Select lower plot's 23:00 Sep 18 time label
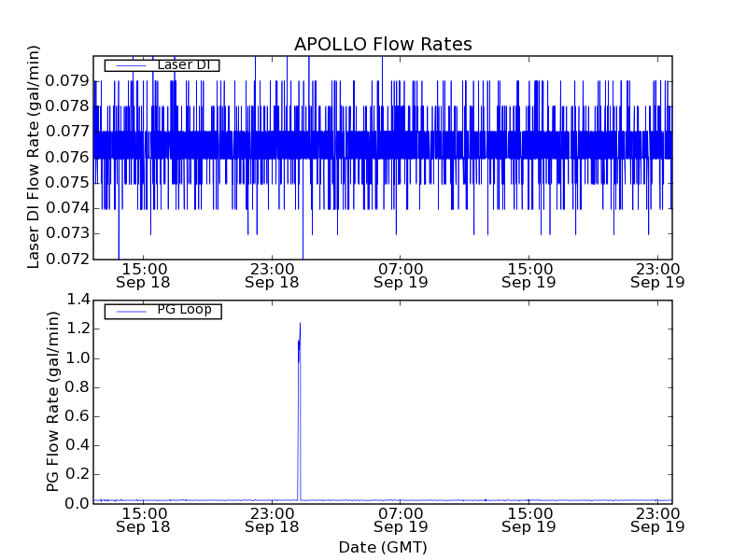Image resolution: width=747 pixels, height=560 pixels. (272, 520)
